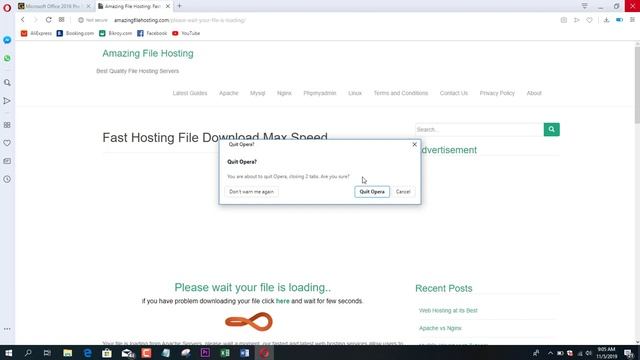Viewport: 640px width, 360px height.
Task: Open Contact Us page
Action: coord(453,93)
